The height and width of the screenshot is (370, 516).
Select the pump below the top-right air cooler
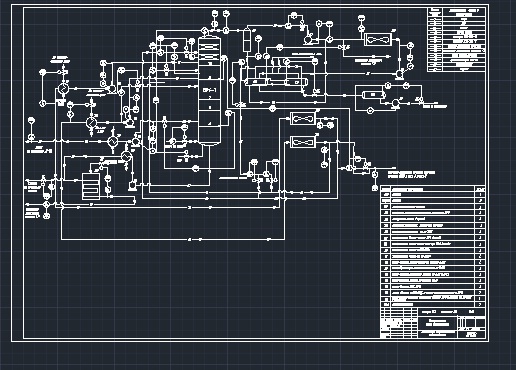(x=399, y=74)
